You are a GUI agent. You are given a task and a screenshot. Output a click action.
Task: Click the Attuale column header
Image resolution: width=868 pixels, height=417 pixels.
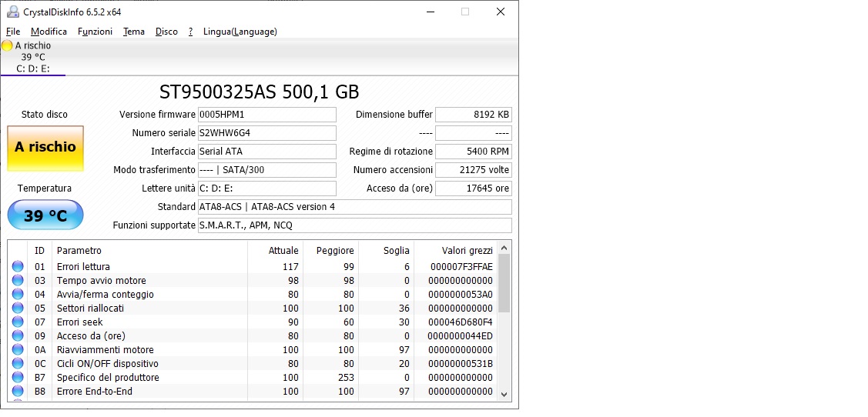[x=275, y=251]
